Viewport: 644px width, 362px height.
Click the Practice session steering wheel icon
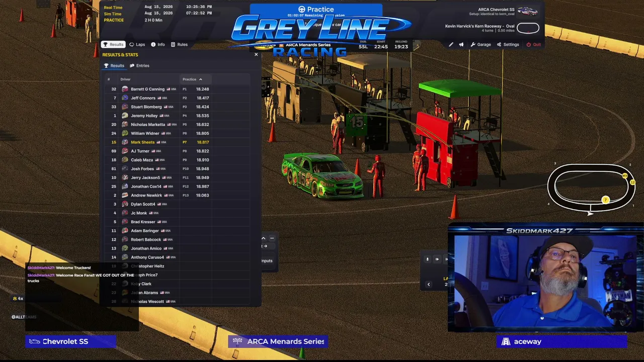302,9
